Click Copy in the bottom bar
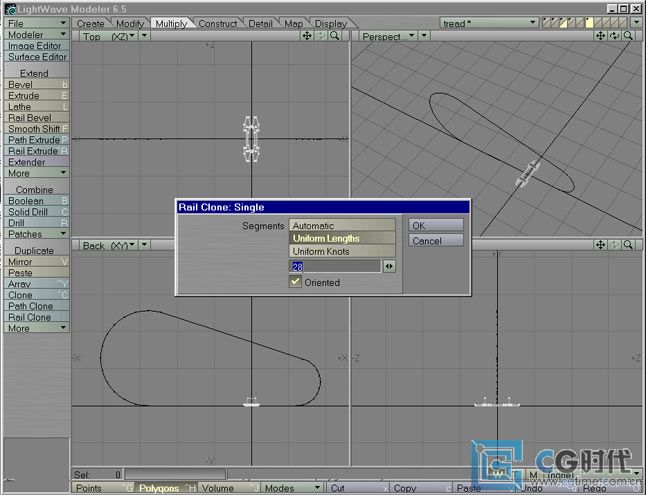This screenshot has width=646, height=495. point(421,488)
